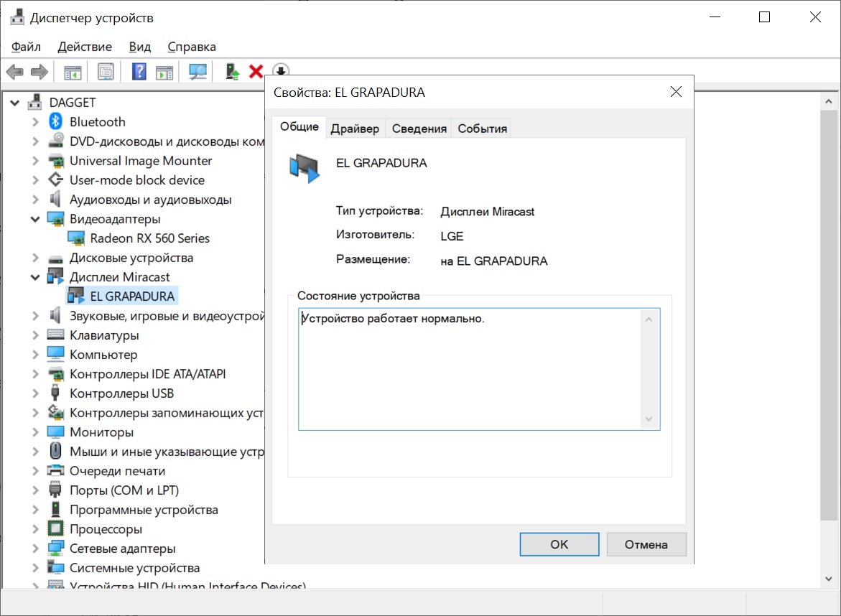Image resolution: width=841 pixels, height=616 pixels.
Task: Expand the Сетевые адаптеры node
Action: [x=35, y=549]
